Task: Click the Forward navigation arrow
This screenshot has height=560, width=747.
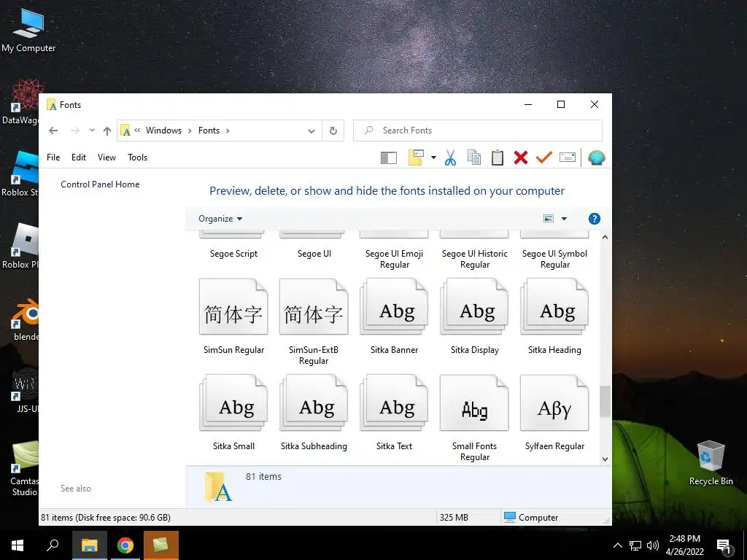Action: click(75, 131)
